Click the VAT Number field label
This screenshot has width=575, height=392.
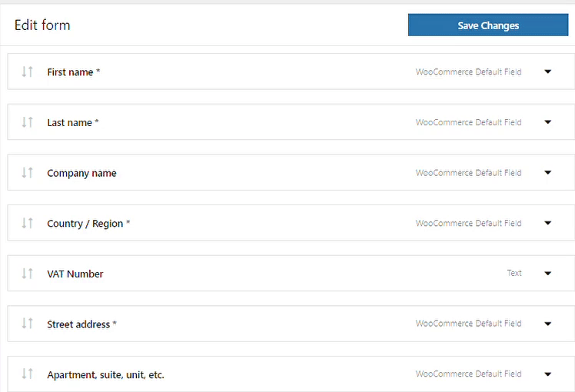coord(75,274)
